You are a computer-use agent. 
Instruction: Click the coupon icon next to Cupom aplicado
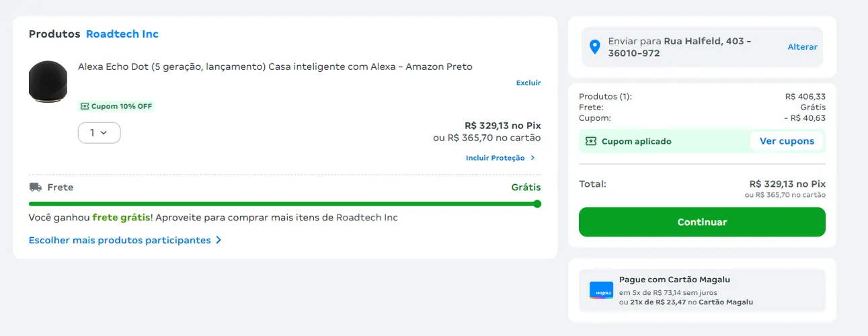(590, 141)
